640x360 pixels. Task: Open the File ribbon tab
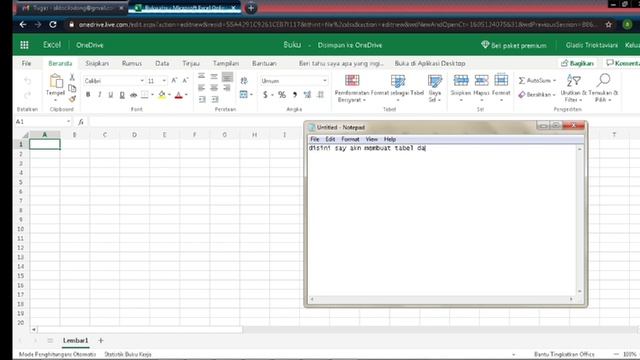click(x=27, y=63)
